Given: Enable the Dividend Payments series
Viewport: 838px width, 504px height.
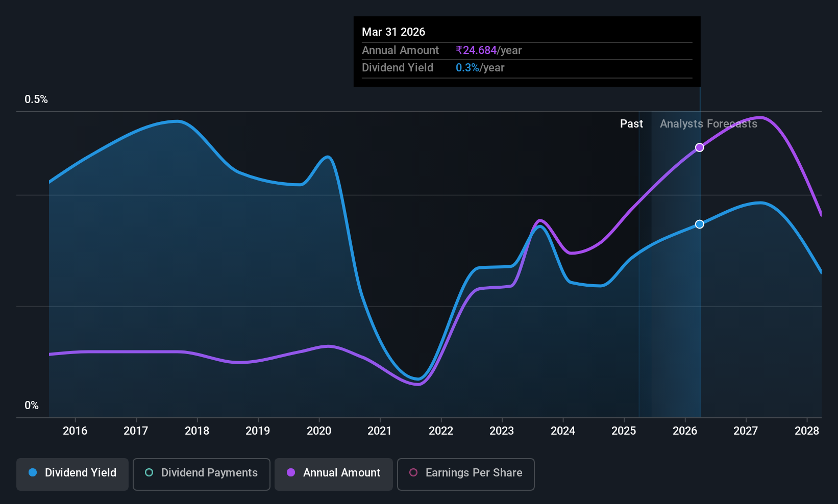Looking at the screenshot, I should [202, 474].
